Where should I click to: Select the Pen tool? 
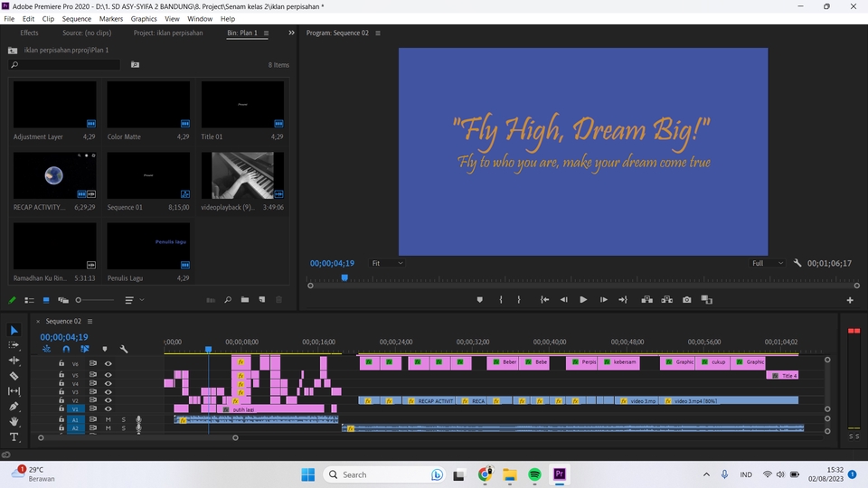point(14,406)
